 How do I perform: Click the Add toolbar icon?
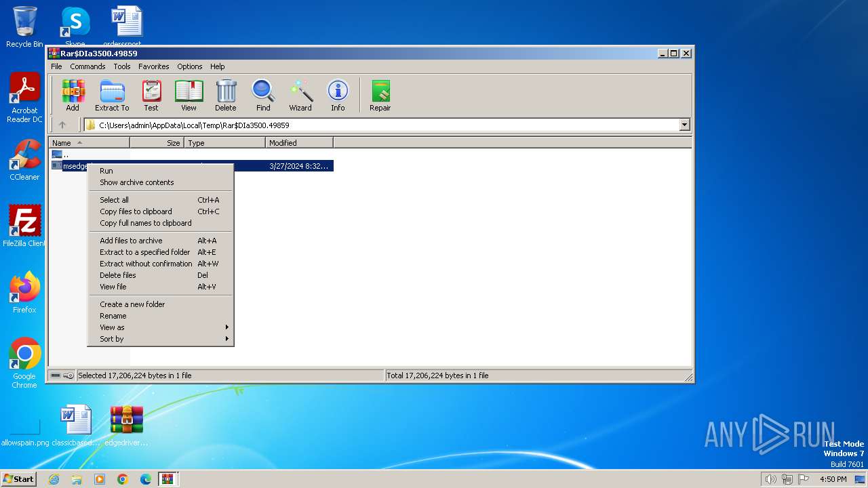73,96
